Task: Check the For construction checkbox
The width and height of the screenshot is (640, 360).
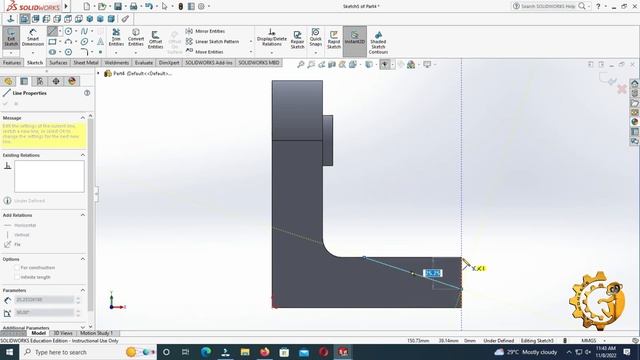Action: click(17, 268)
